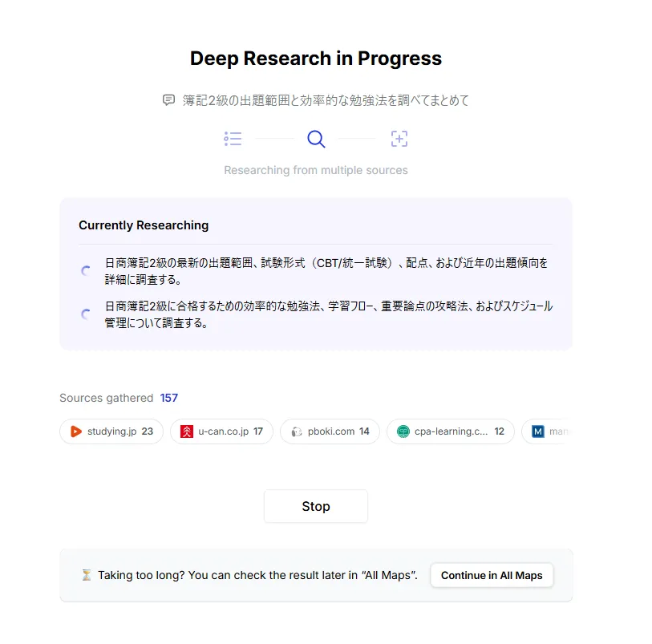Click the second research task loading spinner

click(87, 314)
